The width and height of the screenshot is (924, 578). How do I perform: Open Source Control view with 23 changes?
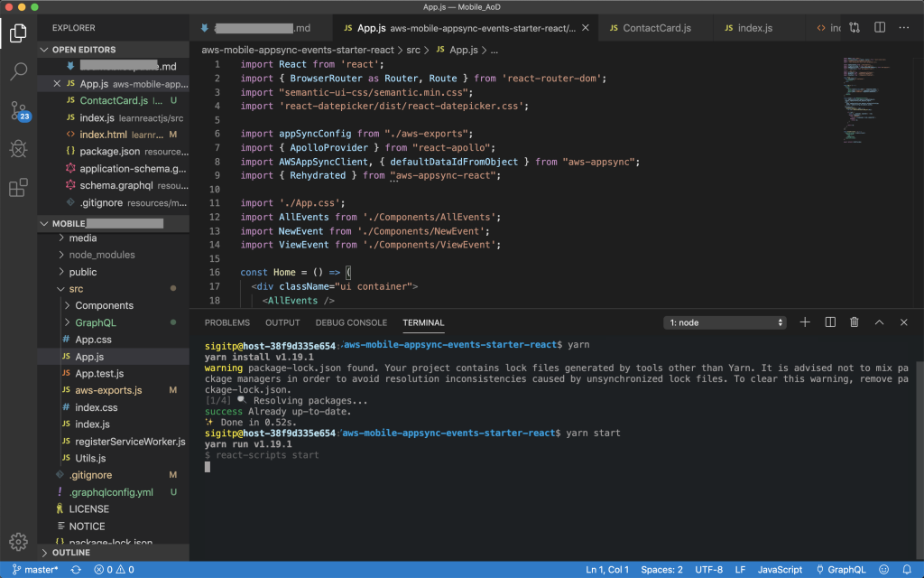tap(18, 111)
